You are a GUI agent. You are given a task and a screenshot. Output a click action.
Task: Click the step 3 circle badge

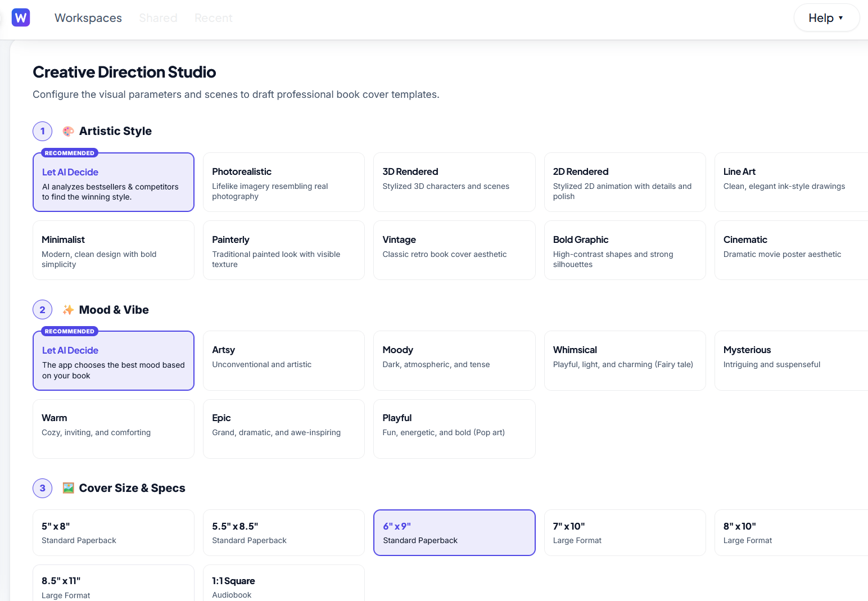[43, 488]
